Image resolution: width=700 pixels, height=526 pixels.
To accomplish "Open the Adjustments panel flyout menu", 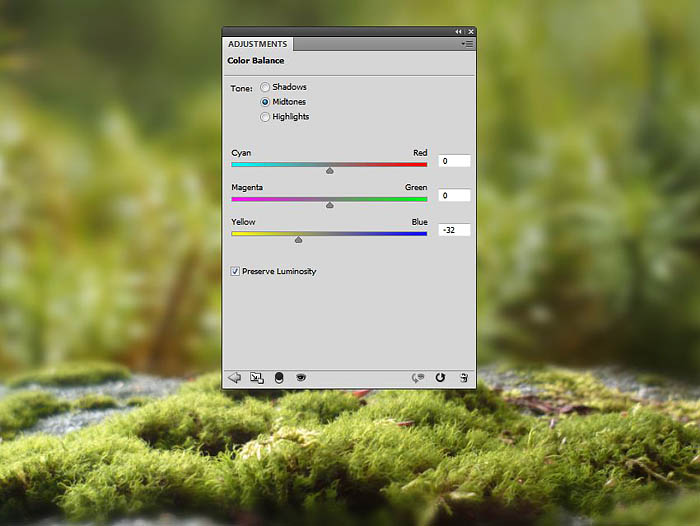I will point(467,44).
